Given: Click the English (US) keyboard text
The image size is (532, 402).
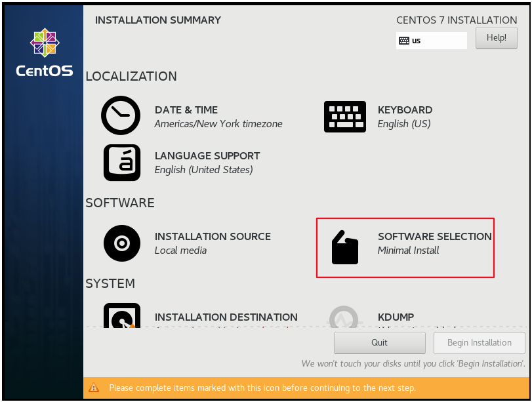Looking at the screenshot, I should click(x=404, y=124).
